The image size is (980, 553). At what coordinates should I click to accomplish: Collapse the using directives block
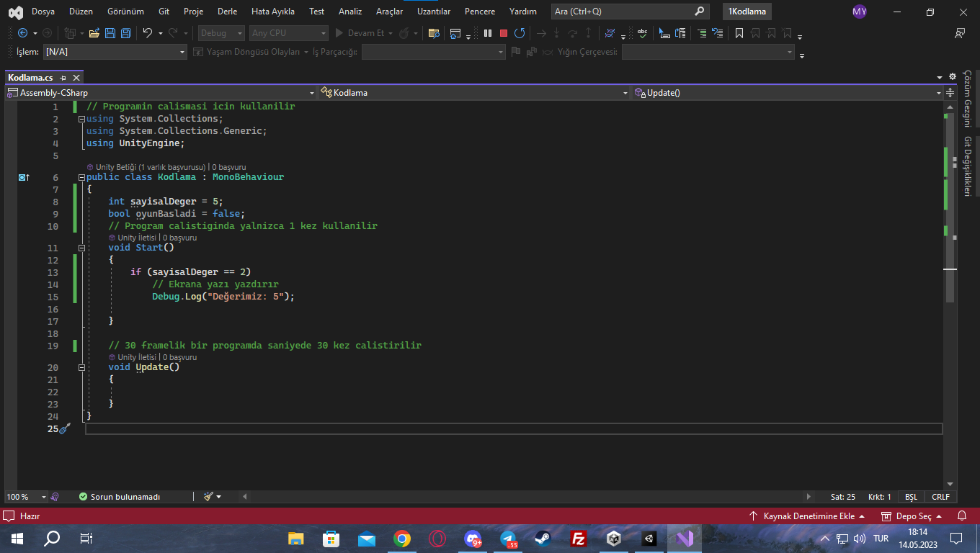pyautogui.click(x=81, y=120)
